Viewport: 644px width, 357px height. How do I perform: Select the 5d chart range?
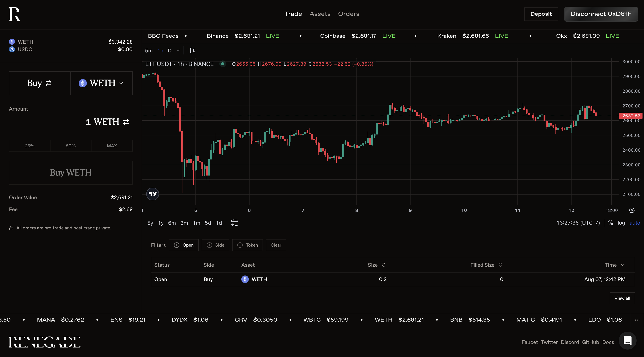click(x=208, y=223)
